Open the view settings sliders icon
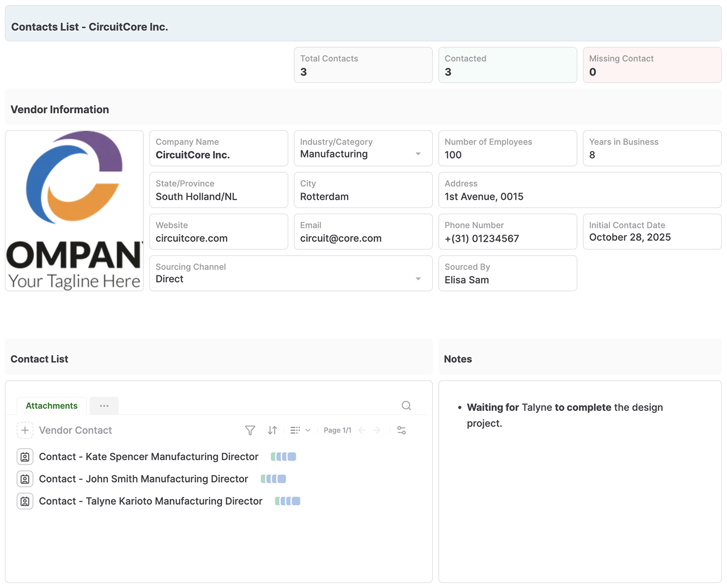 point(402,430)
